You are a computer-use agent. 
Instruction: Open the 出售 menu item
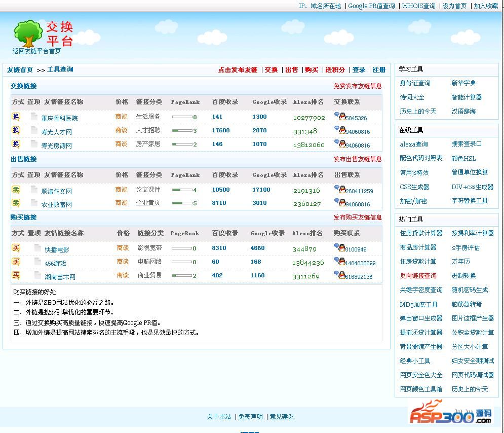292,70
